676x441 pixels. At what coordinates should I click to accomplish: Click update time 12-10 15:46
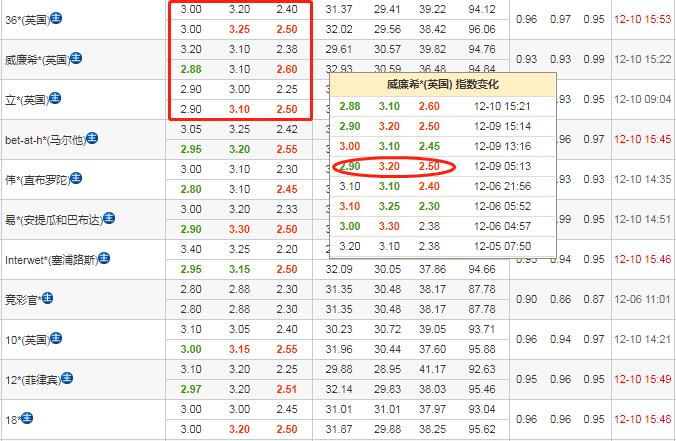[x=642, y=259]
